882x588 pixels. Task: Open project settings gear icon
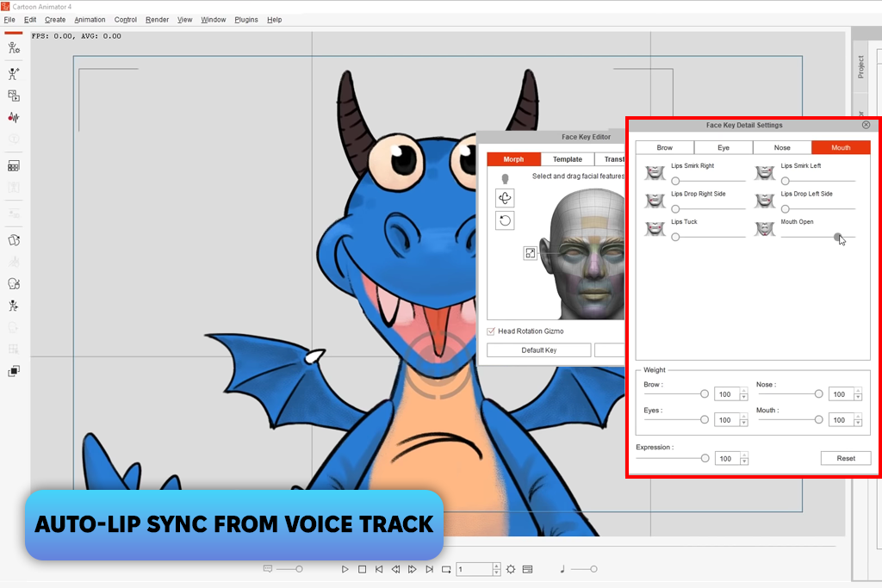click(x=511, y=569)
